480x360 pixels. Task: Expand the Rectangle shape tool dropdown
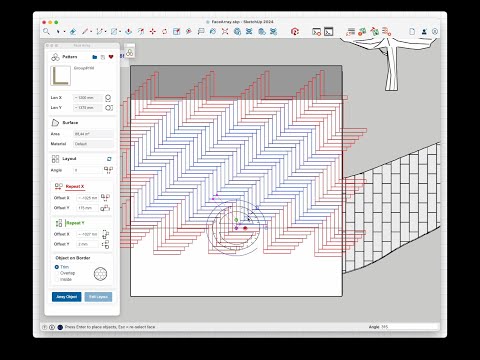click(x=120, y=32)
